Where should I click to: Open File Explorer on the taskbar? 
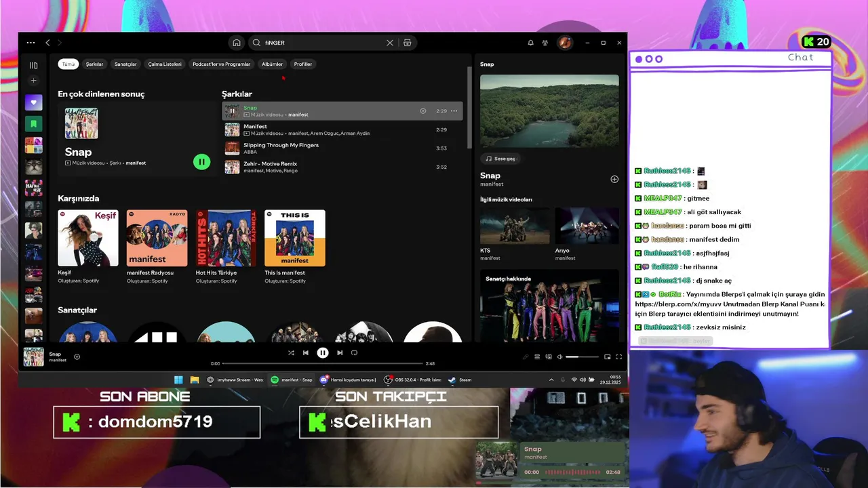point(194,380)
